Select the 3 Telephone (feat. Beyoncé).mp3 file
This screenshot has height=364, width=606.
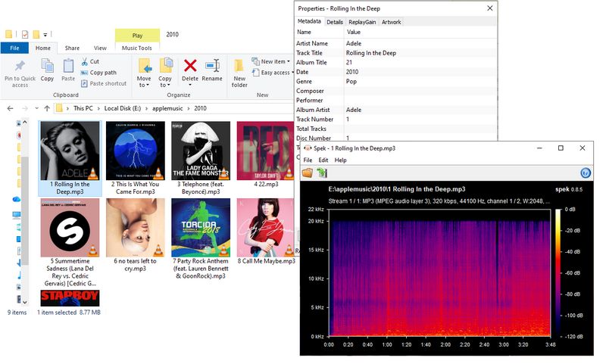point(201,158)
